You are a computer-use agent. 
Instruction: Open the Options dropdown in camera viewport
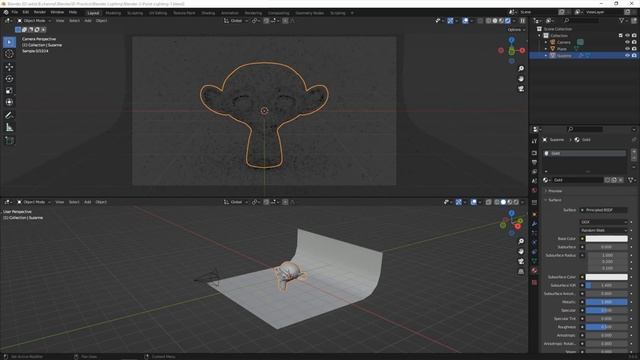point(516,30)
